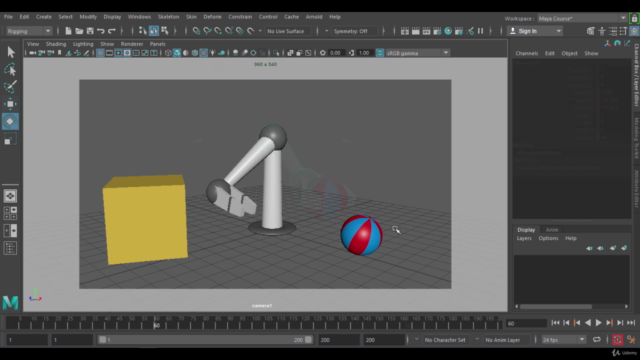Click the IPR render icon

pyautogui.click(x=426, y=31)
